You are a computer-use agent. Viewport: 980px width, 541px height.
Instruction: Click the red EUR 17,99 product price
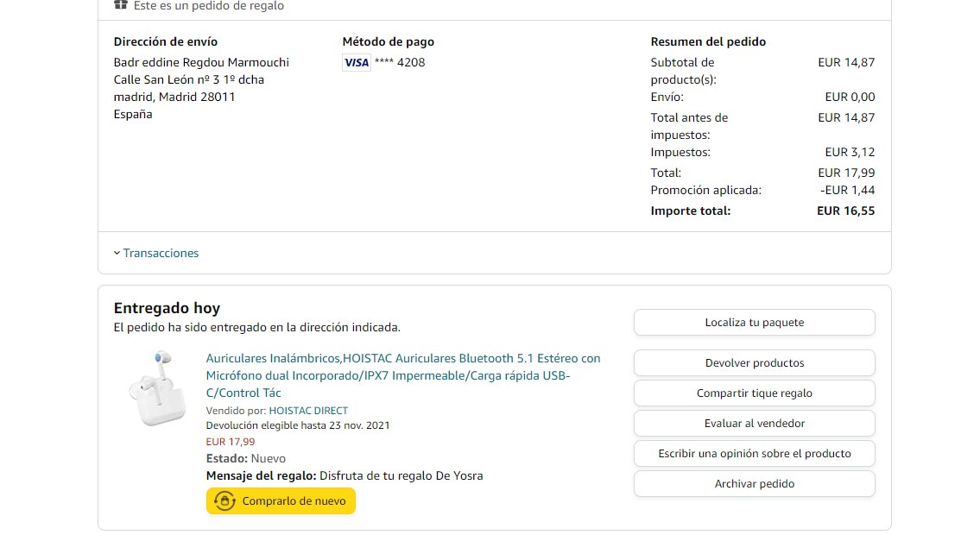pyautogui.click(x=230, y=442)
